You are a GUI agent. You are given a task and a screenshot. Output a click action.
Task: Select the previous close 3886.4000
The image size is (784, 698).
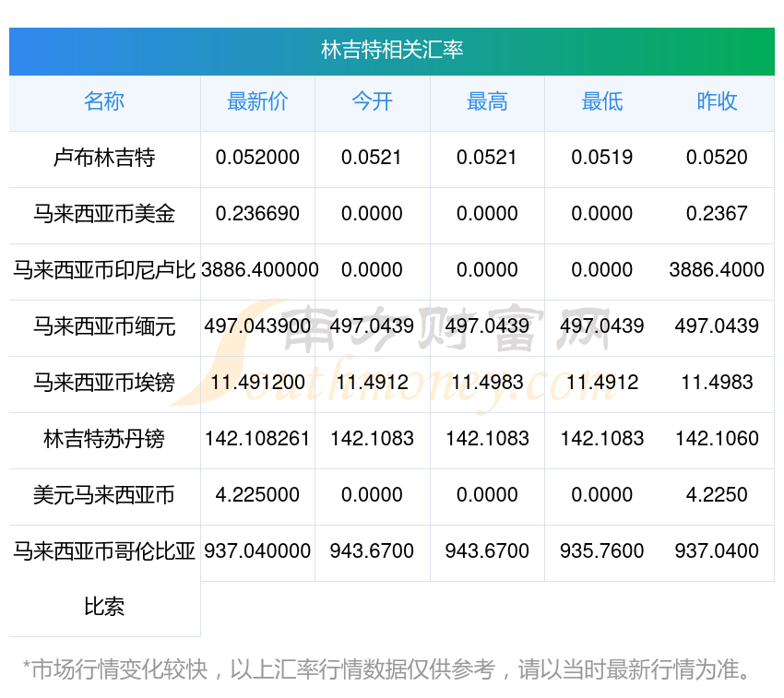717,270
